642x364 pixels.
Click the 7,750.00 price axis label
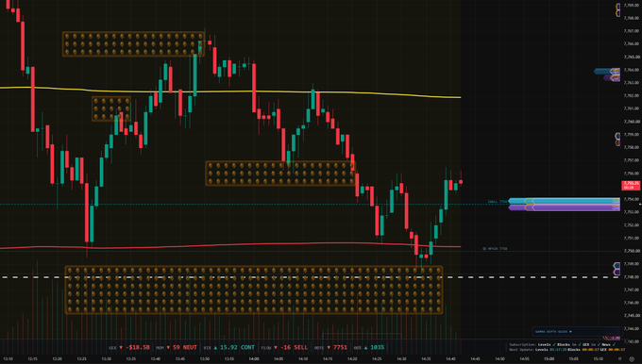[x=631, y=251]
